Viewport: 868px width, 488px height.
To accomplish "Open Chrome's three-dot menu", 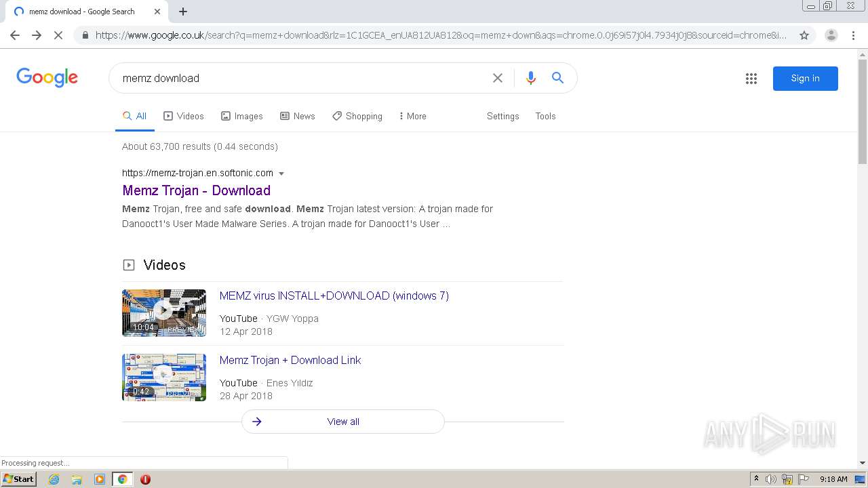I will point(853,35).
